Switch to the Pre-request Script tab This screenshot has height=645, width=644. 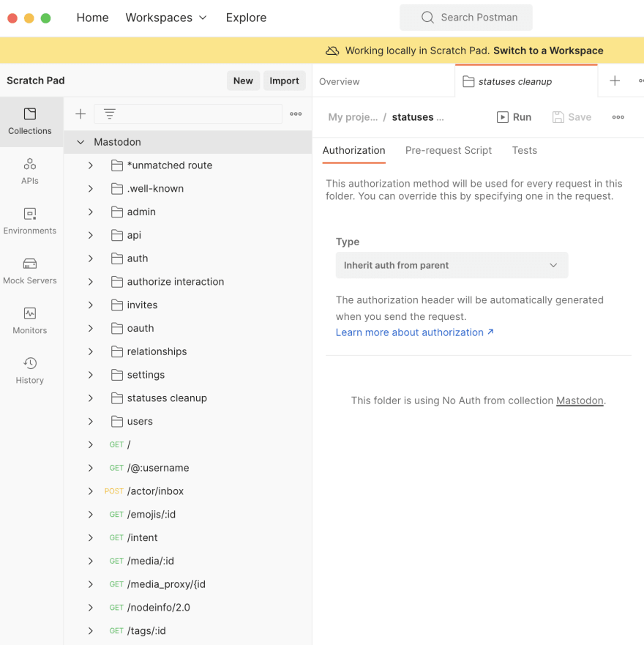449,150
